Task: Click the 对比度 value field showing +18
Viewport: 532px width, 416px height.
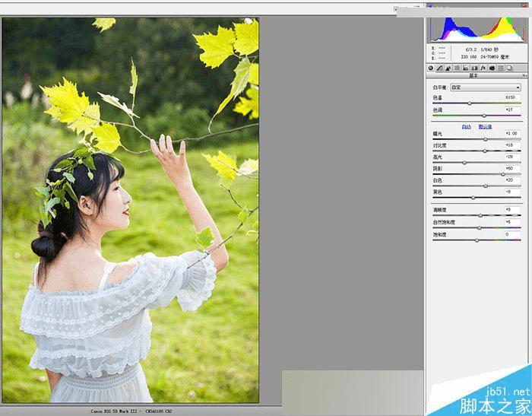Action: [512, 145]
